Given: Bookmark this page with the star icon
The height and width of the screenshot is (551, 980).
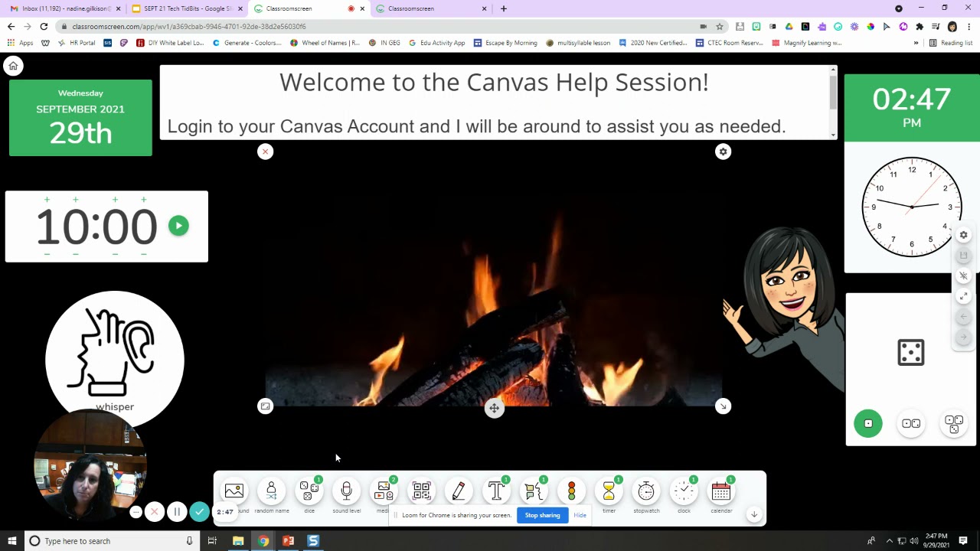Looking at the screenshot, I should (720, 26).
